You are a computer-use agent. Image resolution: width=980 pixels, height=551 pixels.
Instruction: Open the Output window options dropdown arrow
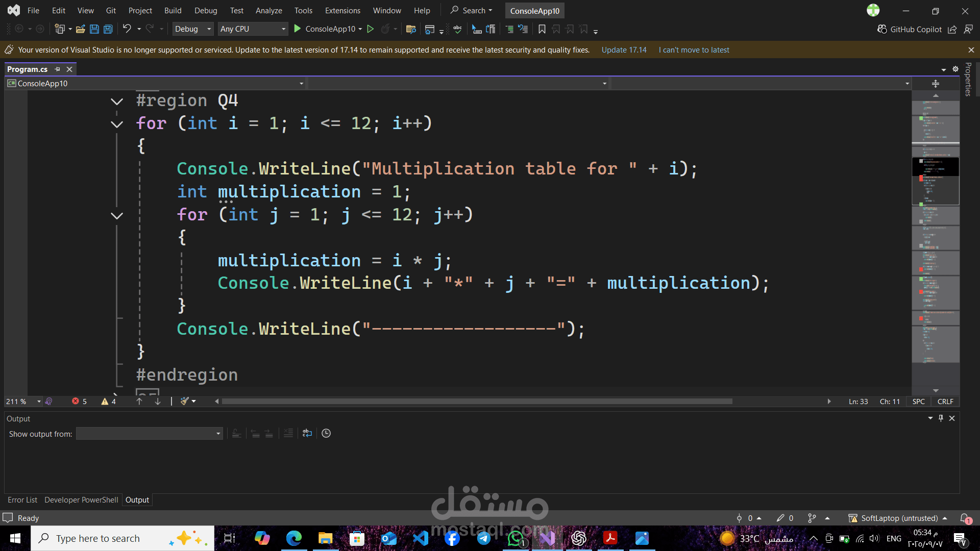point(930,418)
